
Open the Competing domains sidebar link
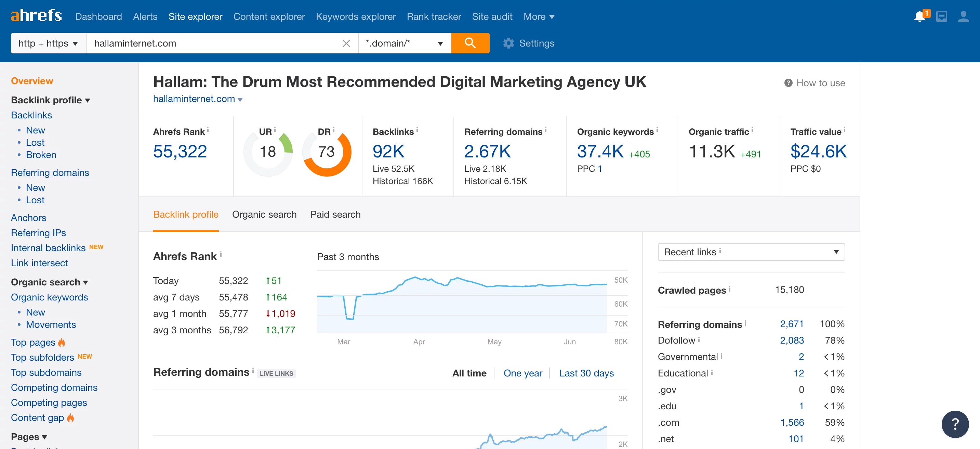pos(54,387)
